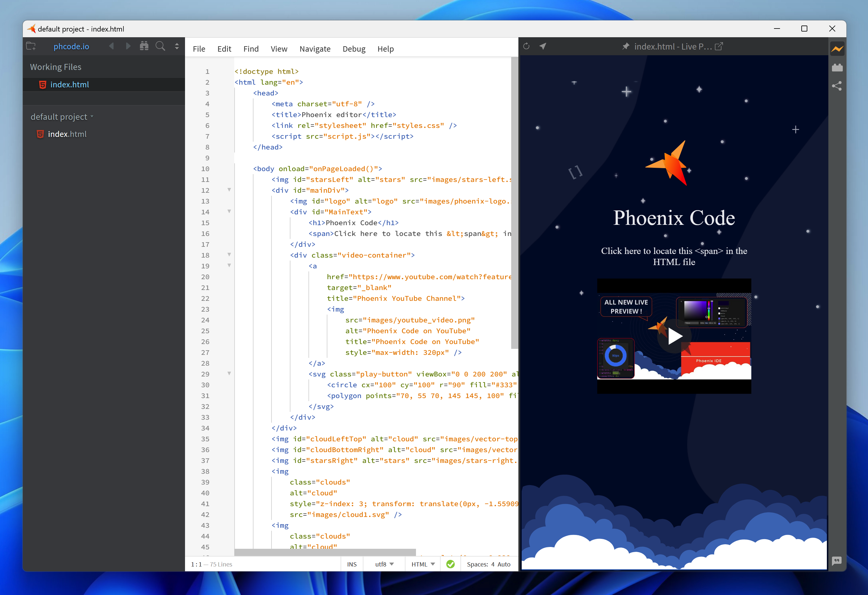The height and width of the screenshot is (595, 868).
Task: Open the Edit menu
Action: (224, 49)
